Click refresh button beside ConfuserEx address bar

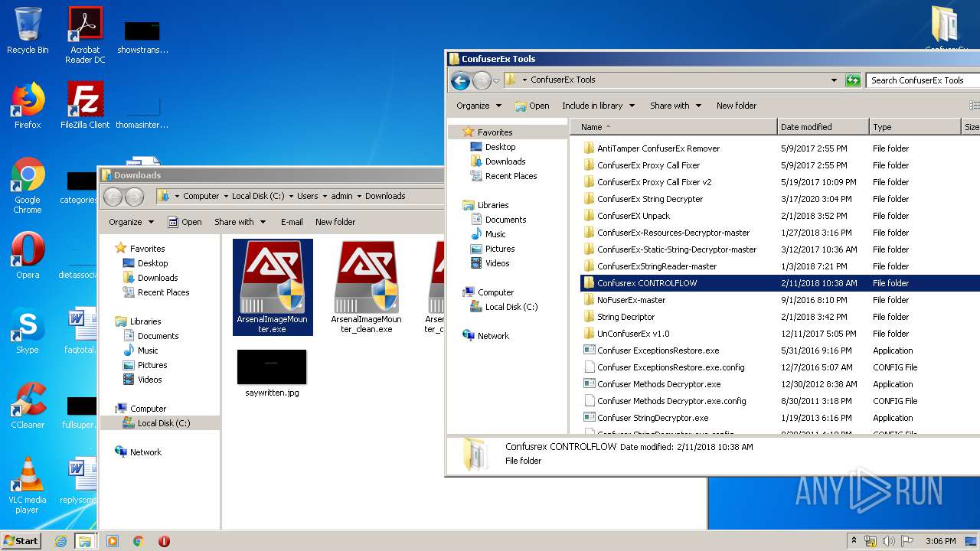point(853,80)
